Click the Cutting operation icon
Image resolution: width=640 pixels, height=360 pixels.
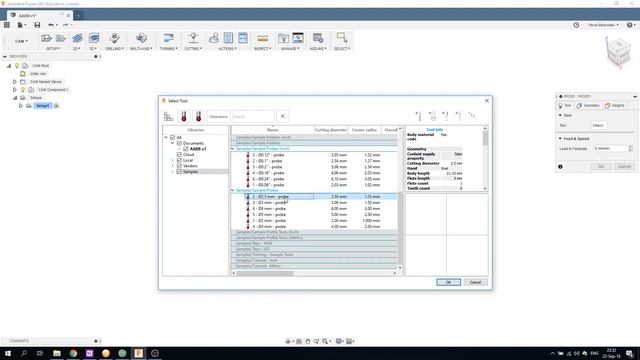(x=193, y=38)
